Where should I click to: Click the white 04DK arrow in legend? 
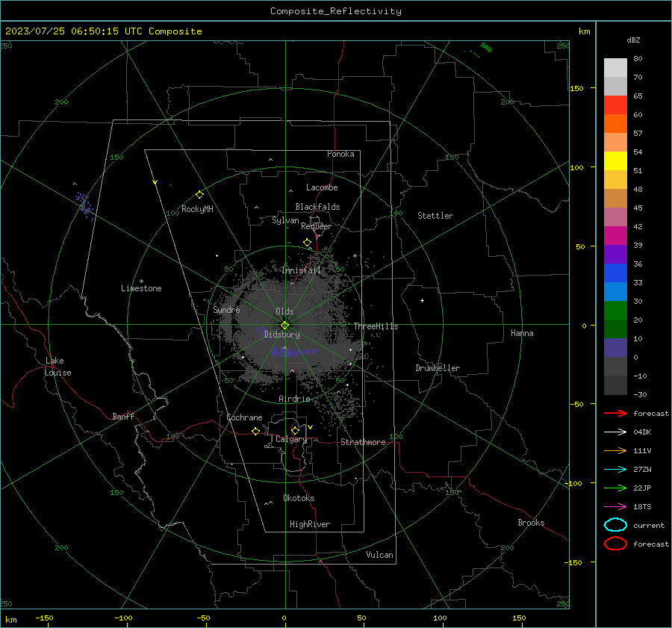click(x=615, y=432)
